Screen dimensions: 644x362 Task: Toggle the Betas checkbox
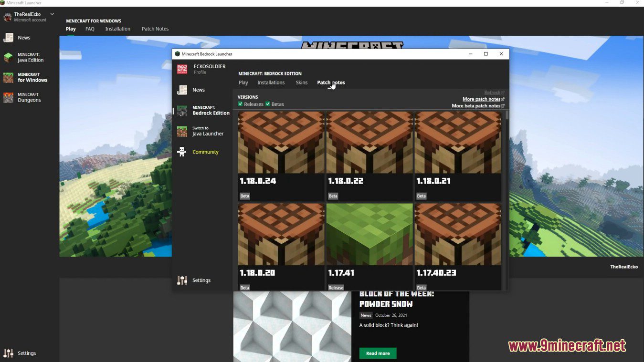pos(268,104)
